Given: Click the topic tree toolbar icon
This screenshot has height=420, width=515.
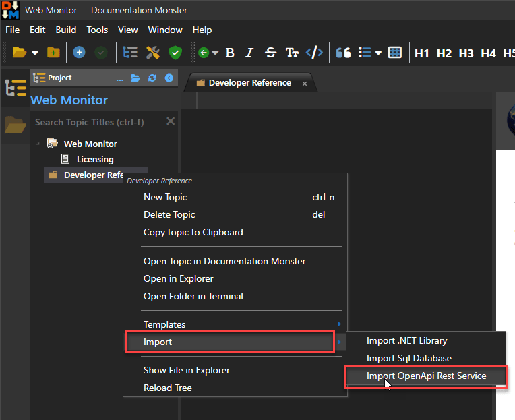Looking at the screenshot, I should point(130,53).
